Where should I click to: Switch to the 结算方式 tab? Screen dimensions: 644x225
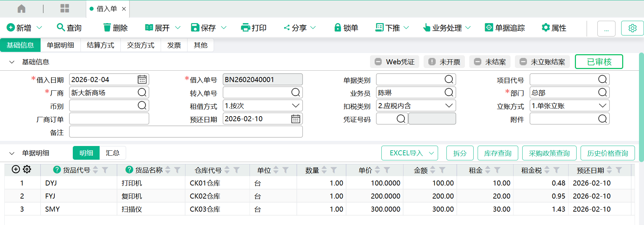(100, 45)
